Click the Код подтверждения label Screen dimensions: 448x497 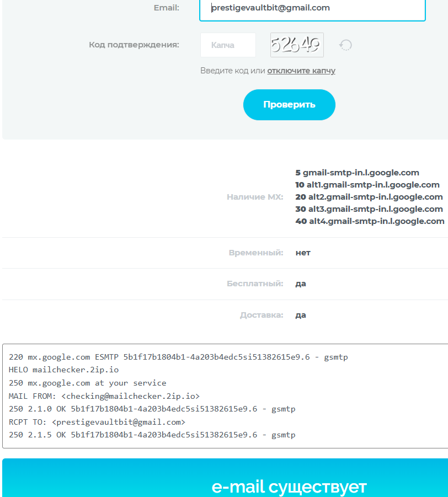pyautogui.click(x=134, y=45)
